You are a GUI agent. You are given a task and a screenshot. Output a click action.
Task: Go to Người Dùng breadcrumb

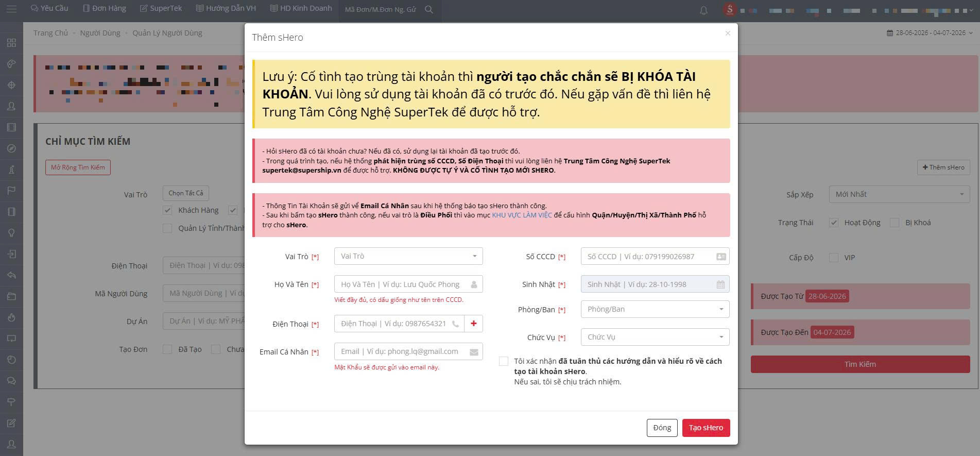point(100,33)
